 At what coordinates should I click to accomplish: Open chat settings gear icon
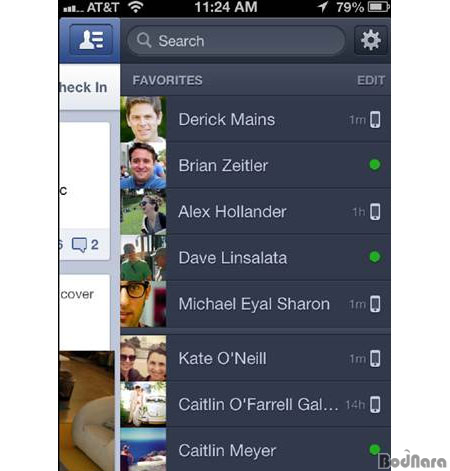pyautogui.click(x=371, y=40)
